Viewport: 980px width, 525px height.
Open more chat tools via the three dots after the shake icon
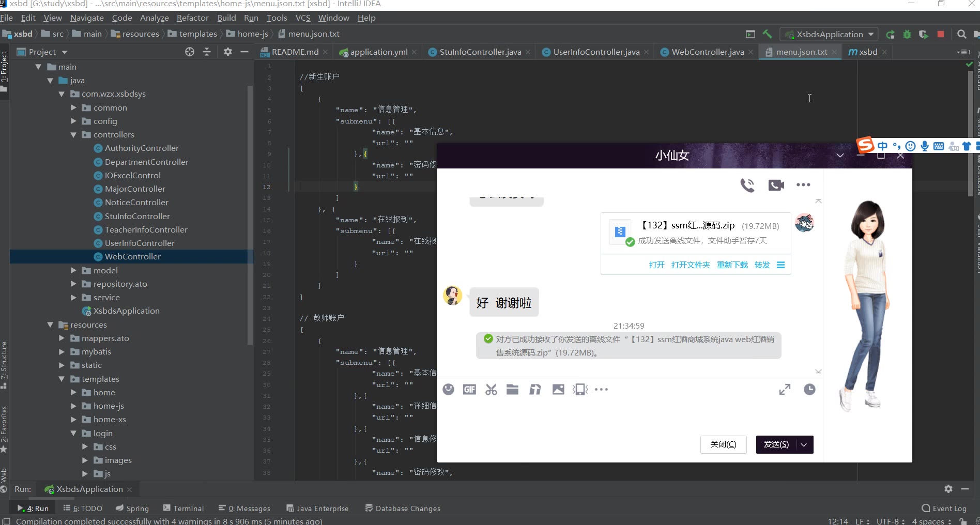601,389
